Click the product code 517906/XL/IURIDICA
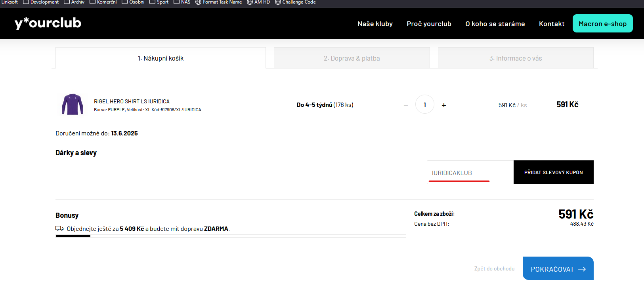Image resolution: width=644 pixels, height=295 pixels. [181, 110]
